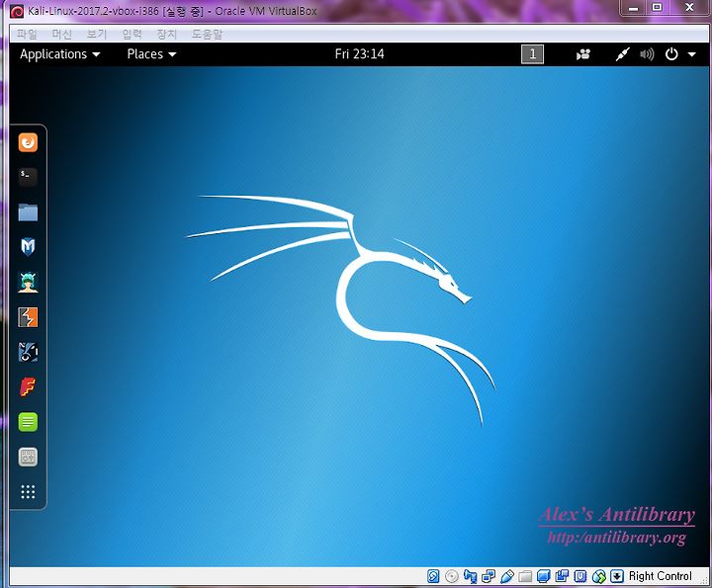Click VirtualBox shared folders indicator
Image resolution: width=712 pixels, height=588 pixels.
point(525,576)
